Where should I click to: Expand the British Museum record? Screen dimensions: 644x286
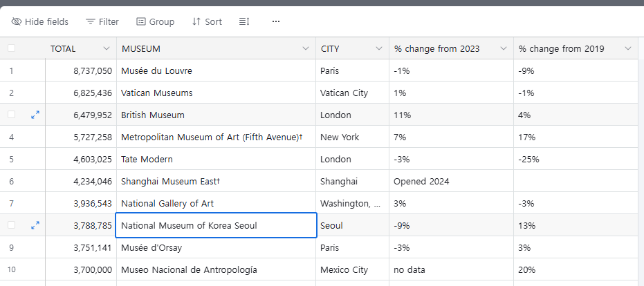pyautogui.click(x=35, y=115)
